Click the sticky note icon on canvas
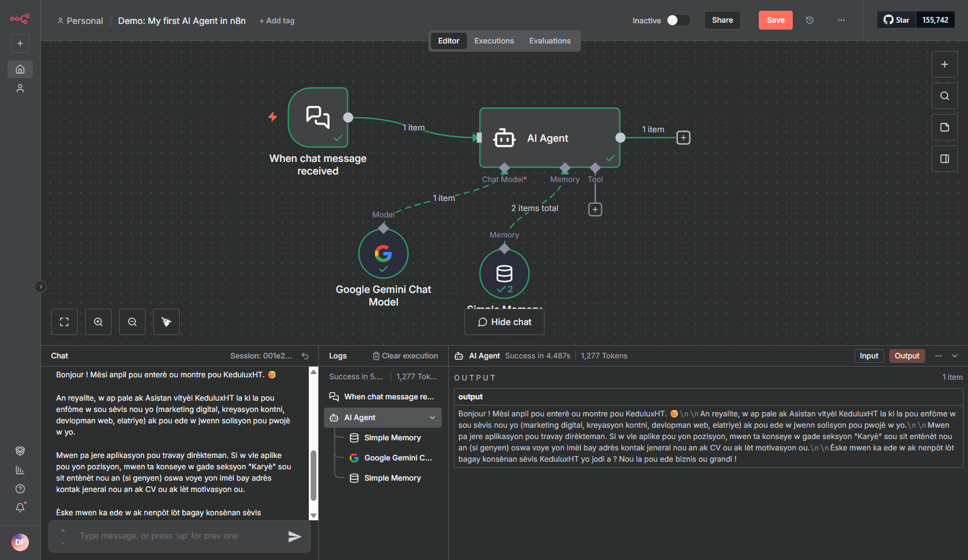 [x=944, y=127]
